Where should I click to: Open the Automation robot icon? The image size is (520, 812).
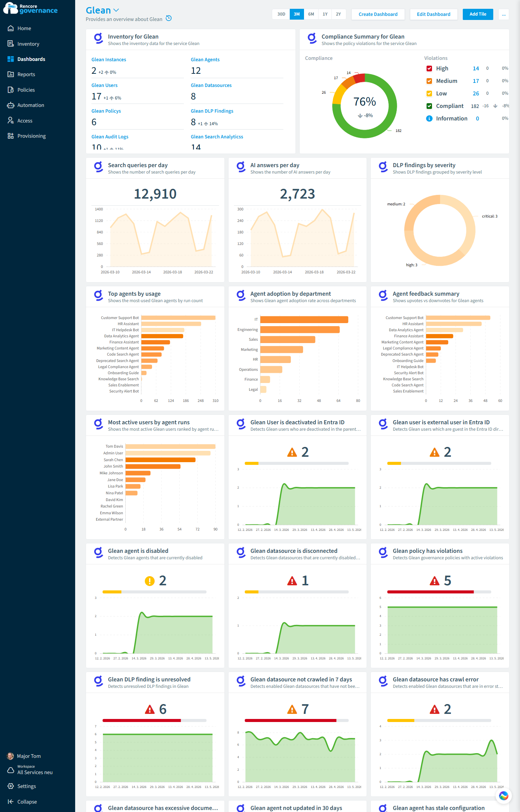click(x=11, y=105)
